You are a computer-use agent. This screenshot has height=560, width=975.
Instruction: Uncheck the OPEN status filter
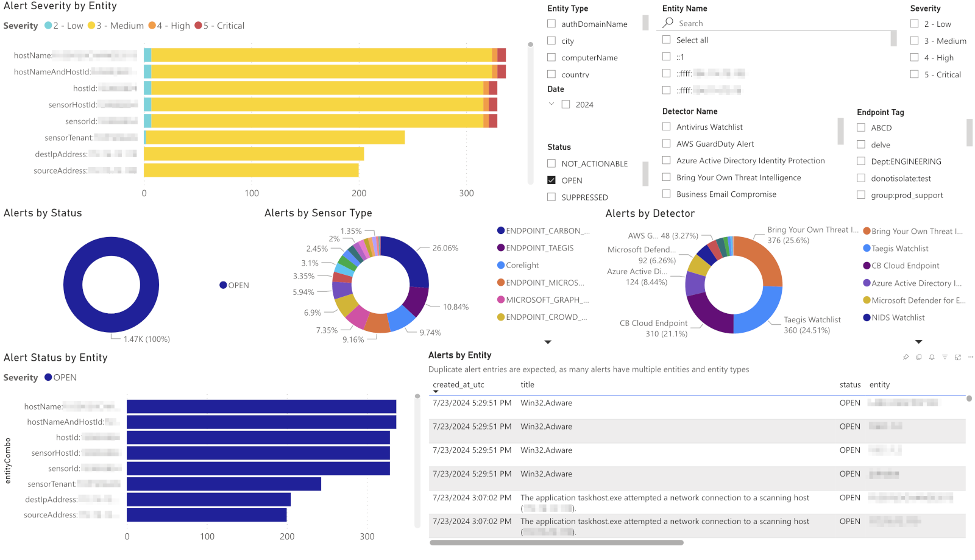pyautogui.click(x=551, y=180)
